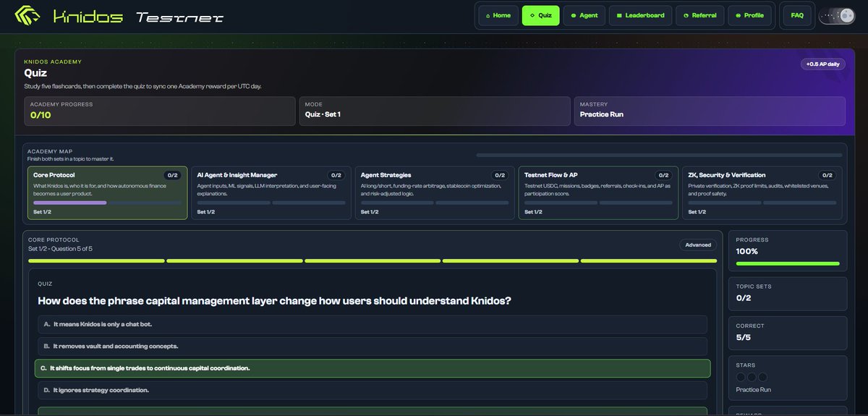Click the Quiz page heading
This screenshot has height=416, width=868.
click(35, 73)
